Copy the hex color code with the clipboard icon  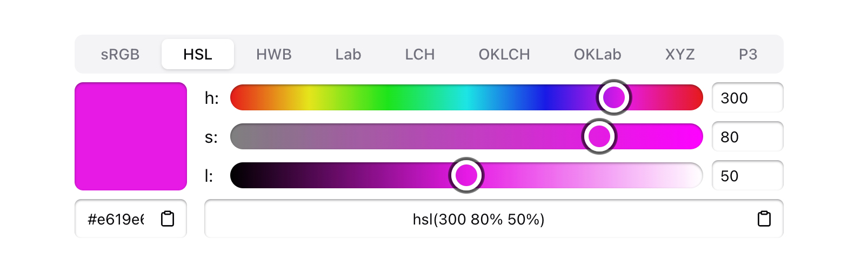(x=168, y=219)
